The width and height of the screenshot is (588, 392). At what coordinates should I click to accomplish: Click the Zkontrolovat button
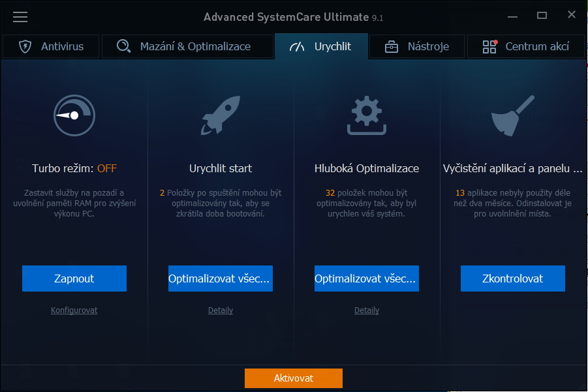coord(513,279)
